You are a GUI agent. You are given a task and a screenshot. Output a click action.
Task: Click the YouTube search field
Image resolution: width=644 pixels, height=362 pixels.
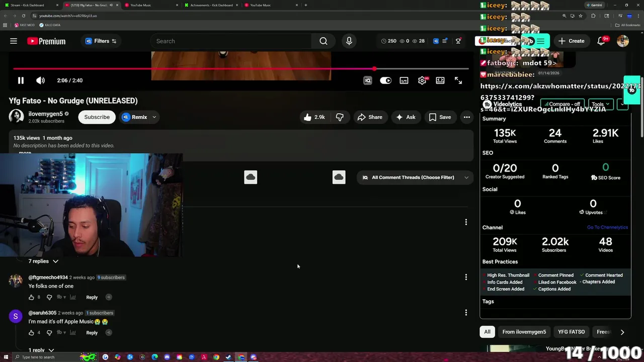tap(231, 41)
